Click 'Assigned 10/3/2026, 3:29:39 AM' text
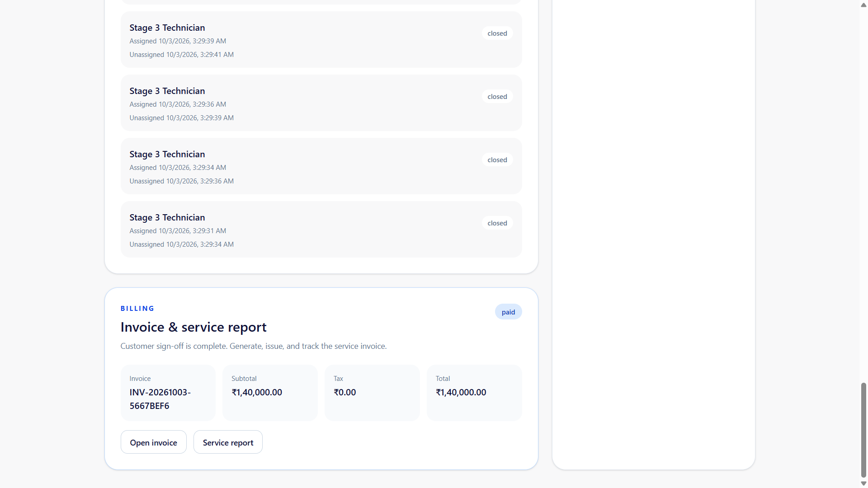Image resolution: width=868 pixels, height=488 pixels. (178, 41)
